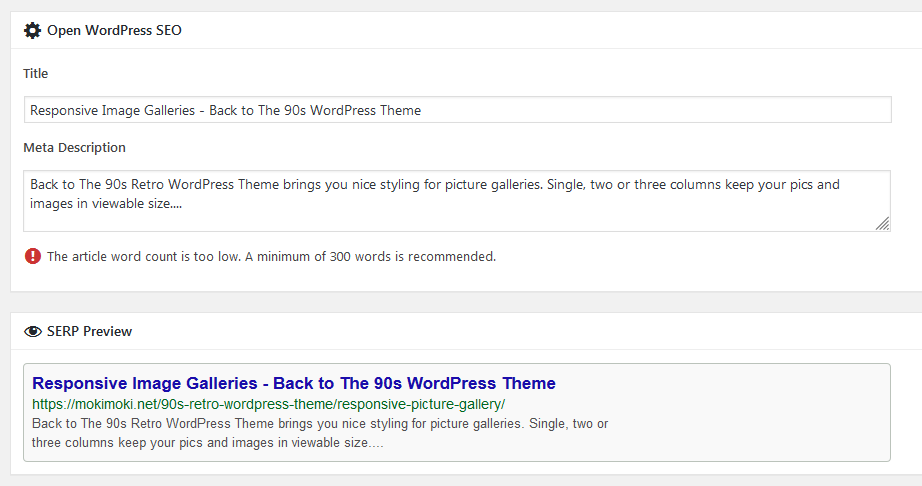
Task: Click the gray SERP snippet description text
Action: (320, 433)
